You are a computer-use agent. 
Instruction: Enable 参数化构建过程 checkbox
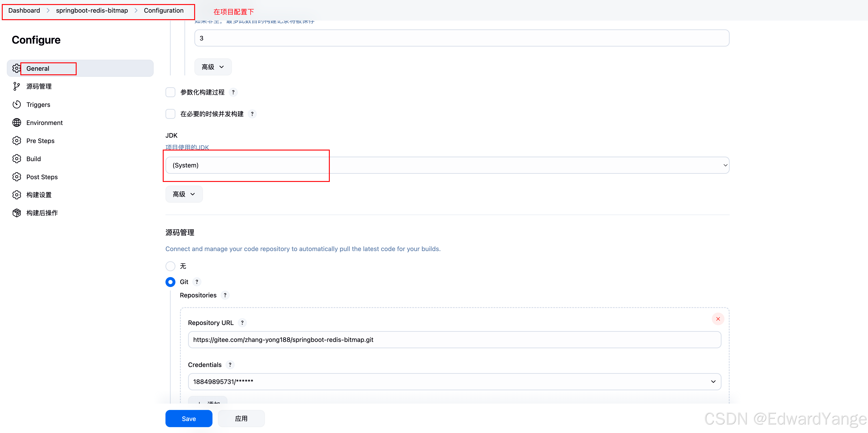coord(170,92)
